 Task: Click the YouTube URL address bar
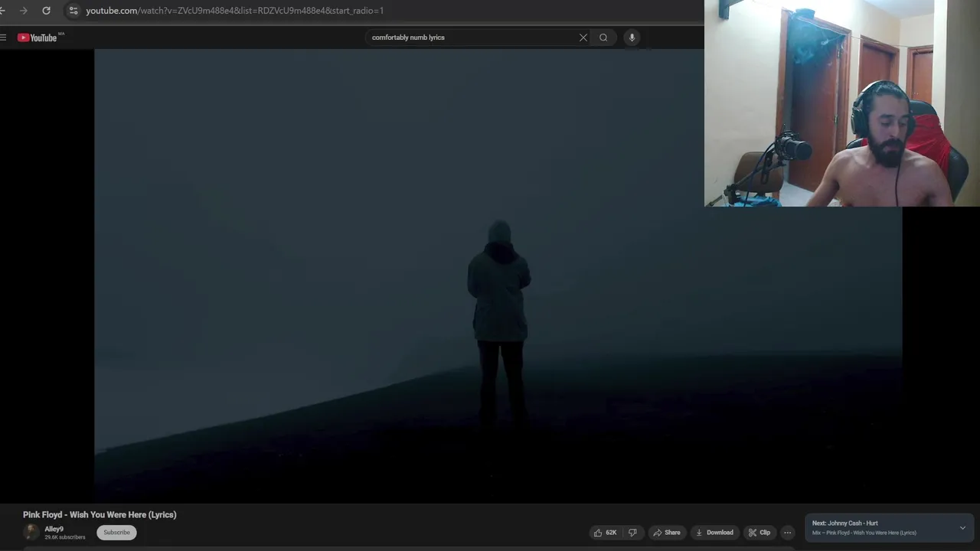click(x=235, y=11)
